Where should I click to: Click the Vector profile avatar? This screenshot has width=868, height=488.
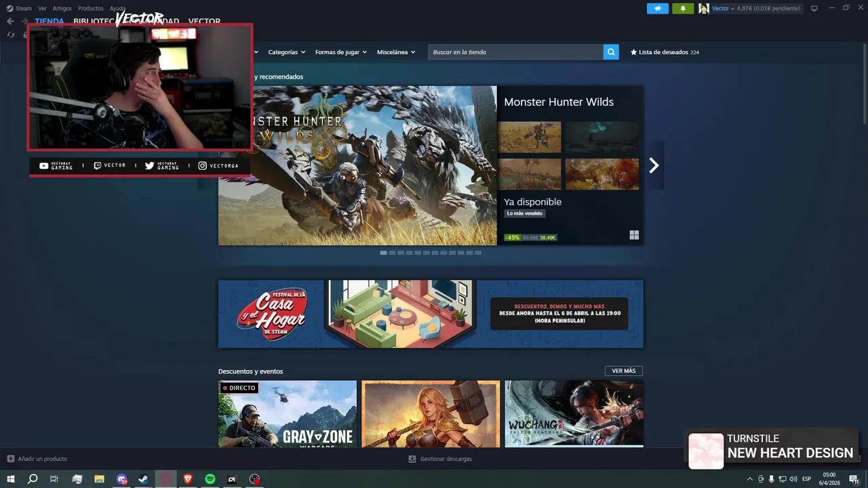704,8
